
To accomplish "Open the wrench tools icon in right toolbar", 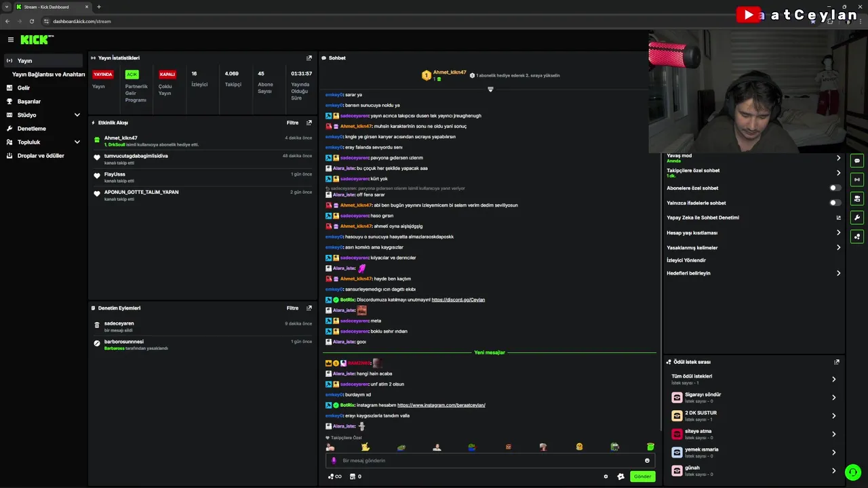I will click(x=857, y=218).
